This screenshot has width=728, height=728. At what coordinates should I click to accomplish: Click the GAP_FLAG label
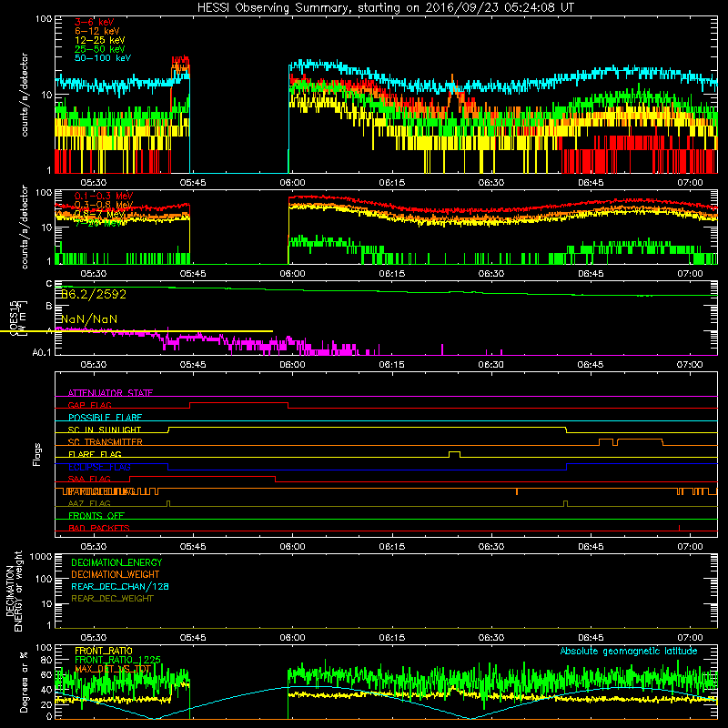(x=89, y=405)
